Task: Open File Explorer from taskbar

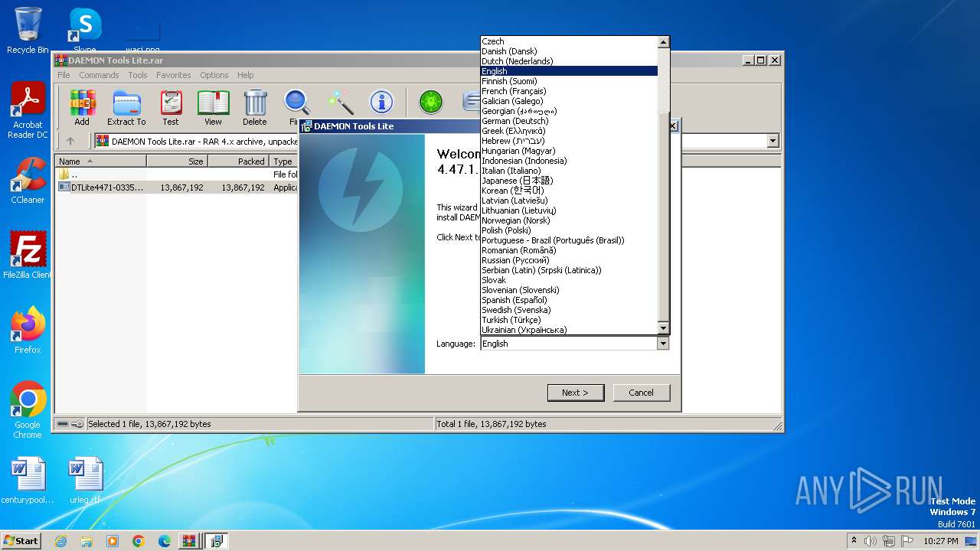Action: (x=87, y=541)
